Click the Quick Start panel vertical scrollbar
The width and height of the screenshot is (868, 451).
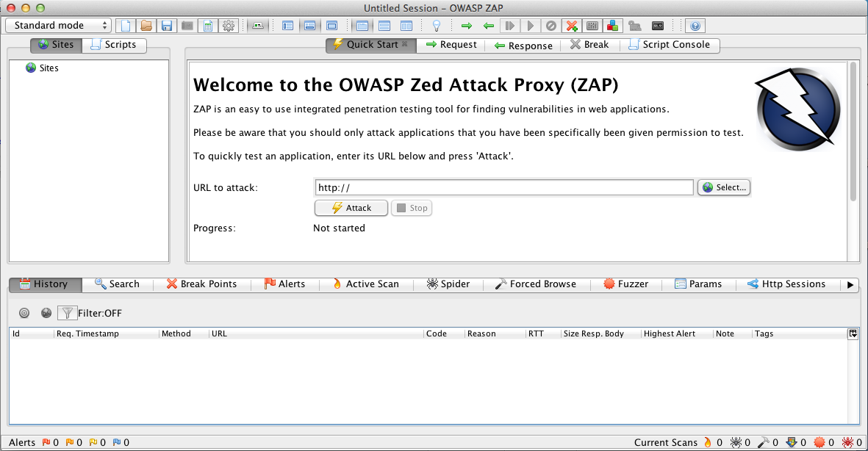pyautogui.click(x=853, y=133)
